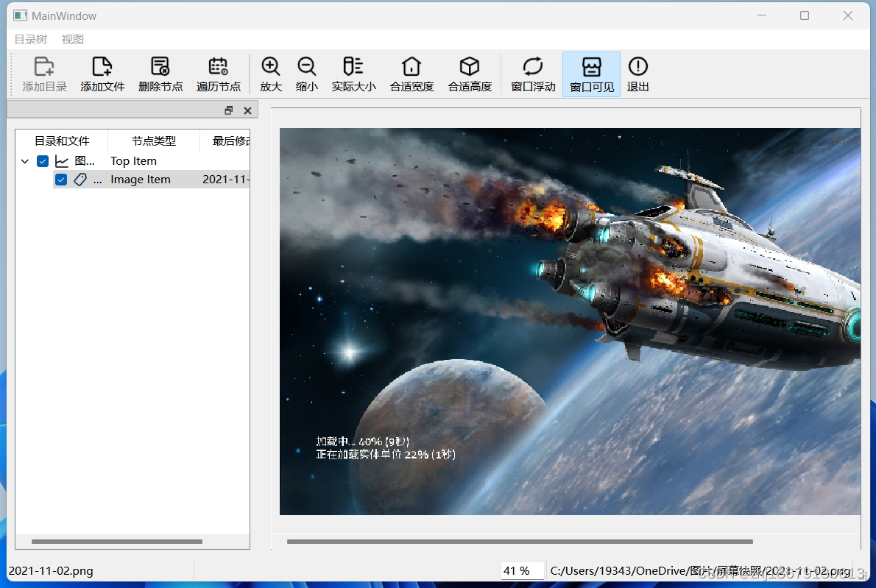Collapse the top-level tree item
The height and width of the screenshot is (588, 876).
point(24,161)
